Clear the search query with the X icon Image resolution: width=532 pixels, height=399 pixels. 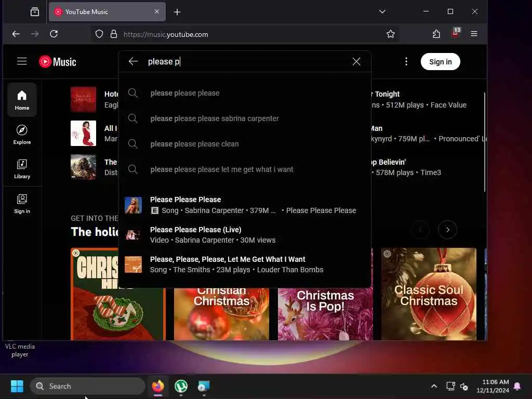pyautogui.click(x=356, y=61)
